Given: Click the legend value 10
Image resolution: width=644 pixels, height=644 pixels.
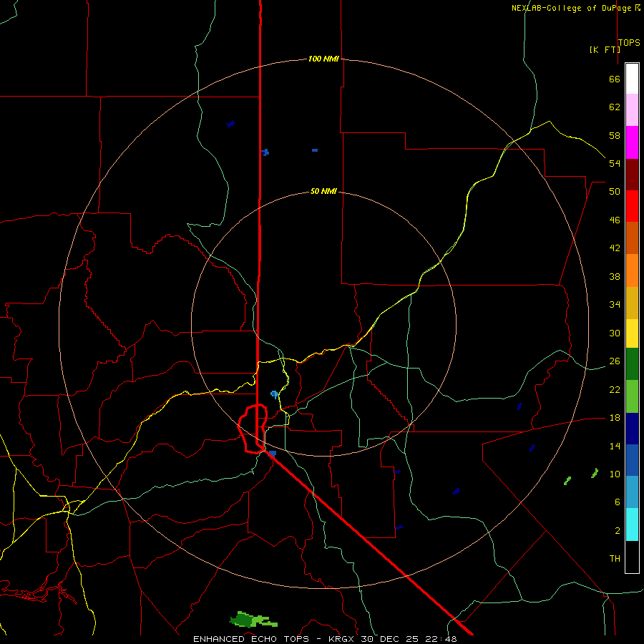Looking at the screenshot, I should [x=615, y=474].
